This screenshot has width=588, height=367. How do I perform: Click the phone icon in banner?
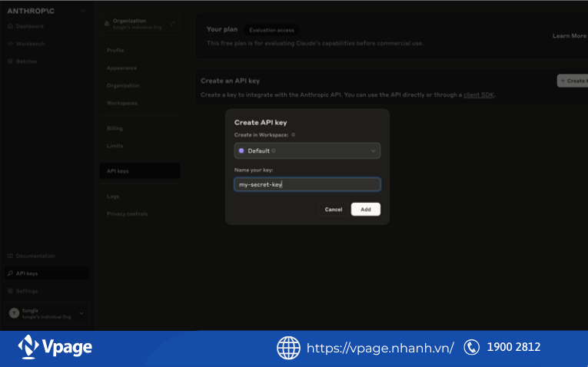coord(471,347)
